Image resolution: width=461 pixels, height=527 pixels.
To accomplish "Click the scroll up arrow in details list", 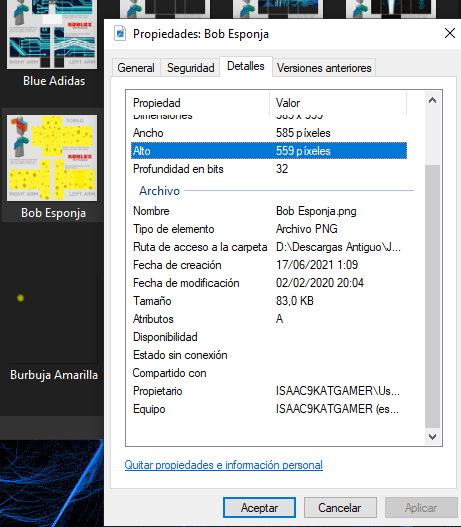I will tap(432, 100).
